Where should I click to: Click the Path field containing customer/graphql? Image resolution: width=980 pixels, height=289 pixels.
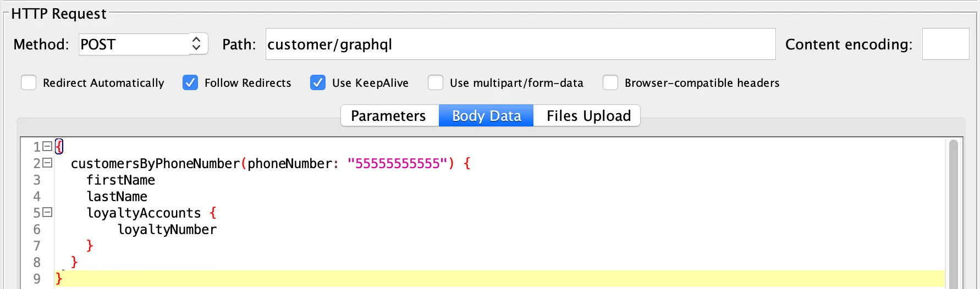(x=520, y=44)
